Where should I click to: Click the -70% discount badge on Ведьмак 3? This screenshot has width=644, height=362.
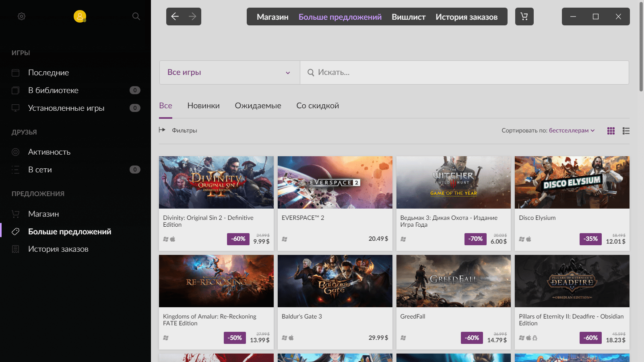pyautogui.click(x=475, y=239)
